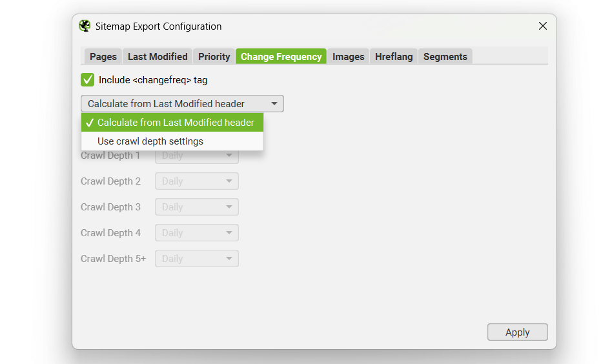Switch to the Pages tab
The height and width of the screenshot is (364, 612).
pos(103,57)
